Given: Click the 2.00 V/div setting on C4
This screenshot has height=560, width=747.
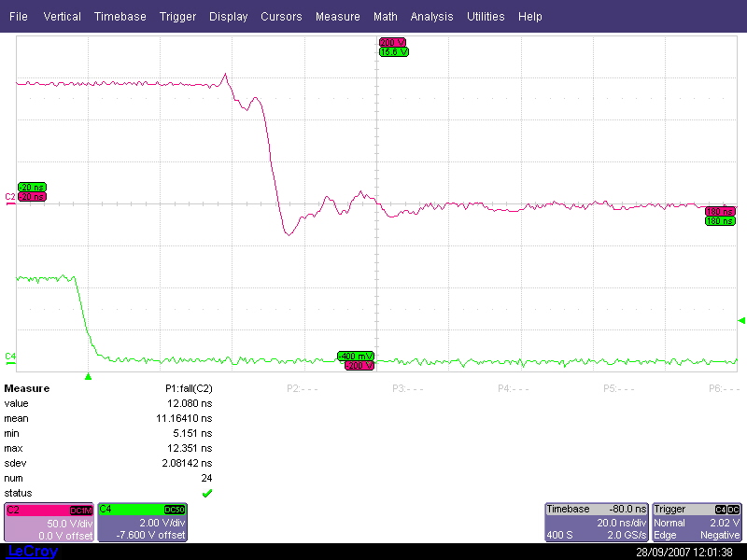Looking at the screenshot, I should point(162,523).
